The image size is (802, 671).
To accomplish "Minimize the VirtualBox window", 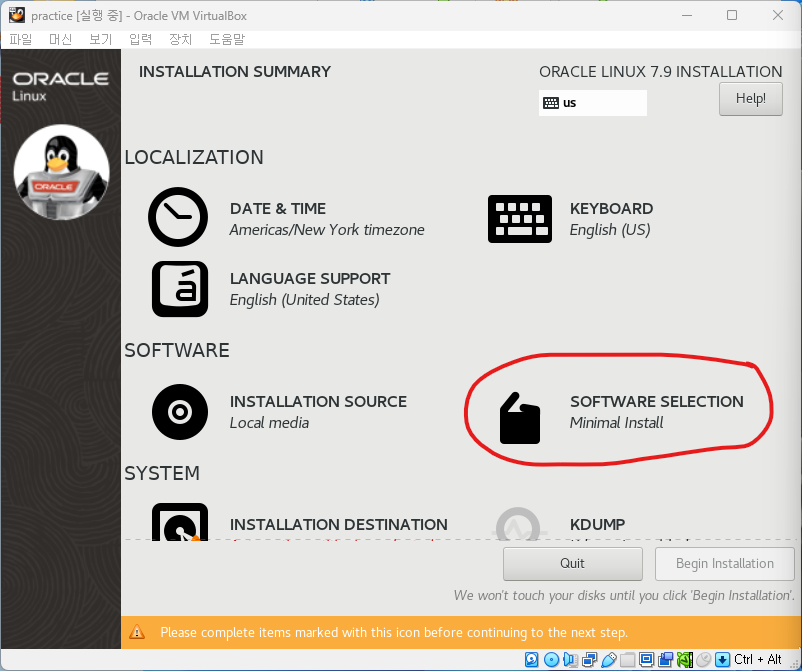I will [687, 15].
